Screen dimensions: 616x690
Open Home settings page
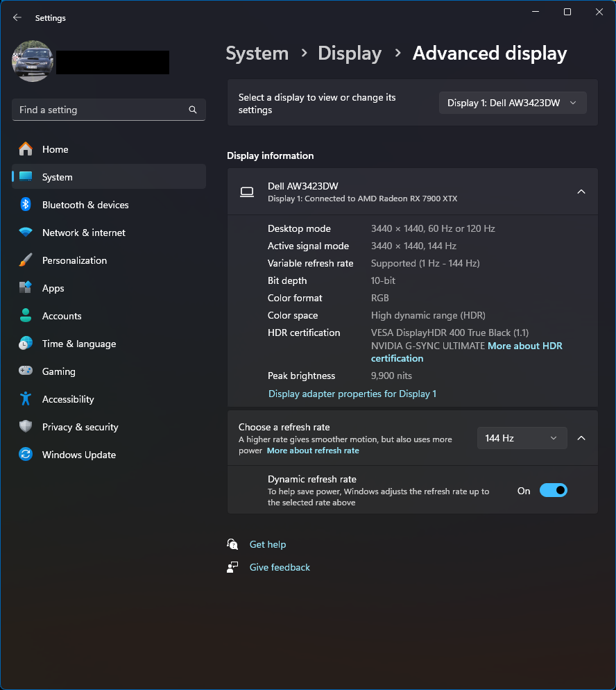[x=109, y=149]
